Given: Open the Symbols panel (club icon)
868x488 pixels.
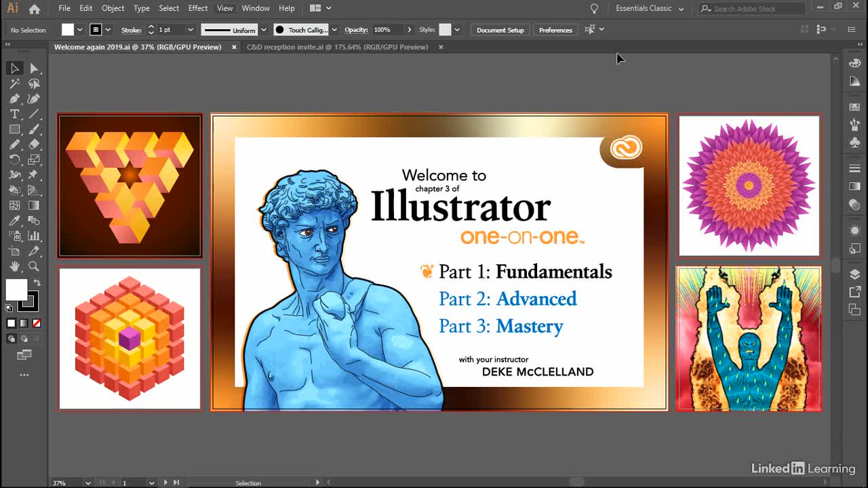Looking at the screenshot, I should click(x=854, y=142).
